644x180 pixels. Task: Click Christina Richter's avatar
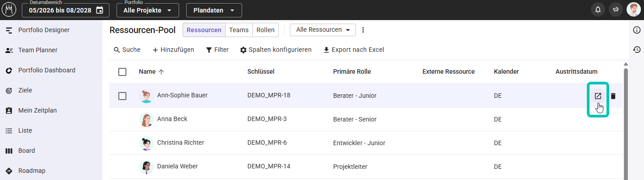click(146, 143)
